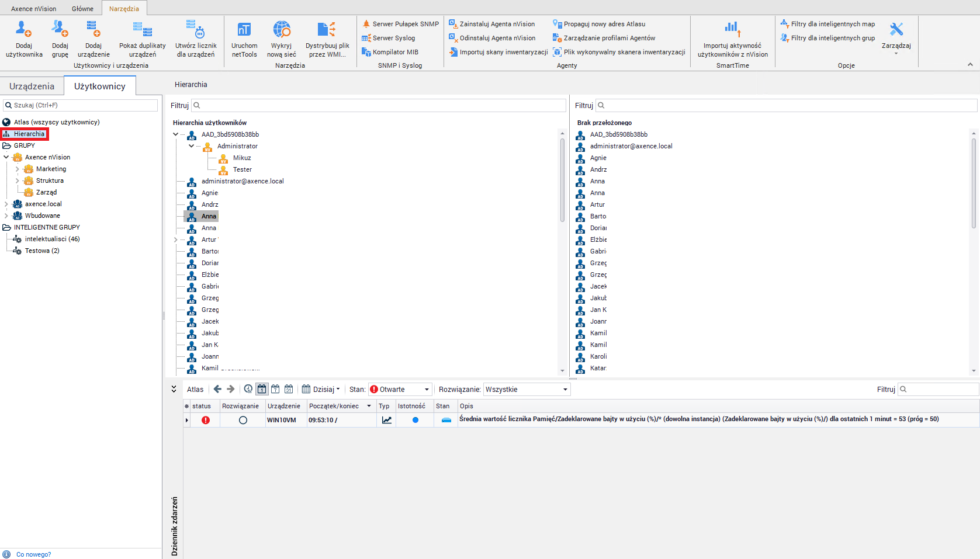The image size is (980, 559).
Task: Open the Rozwiązanie dropdown showing Wszystkie
Action: (527, 390)
